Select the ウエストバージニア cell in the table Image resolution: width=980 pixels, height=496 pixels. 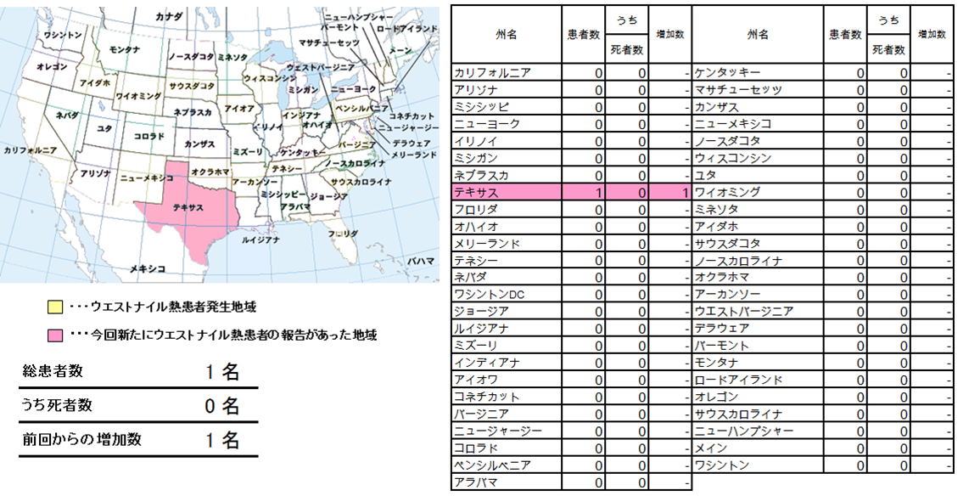[759, 312]
